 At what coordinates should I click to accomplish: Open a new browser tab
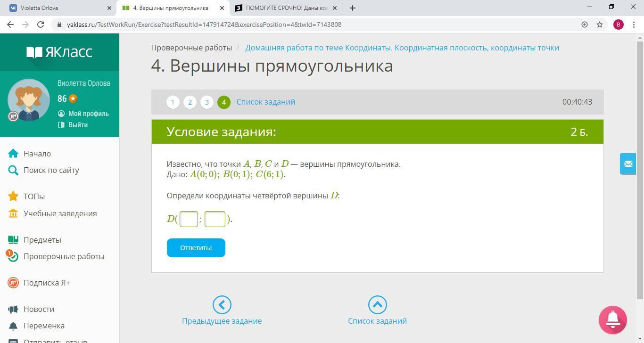[352, 8]
